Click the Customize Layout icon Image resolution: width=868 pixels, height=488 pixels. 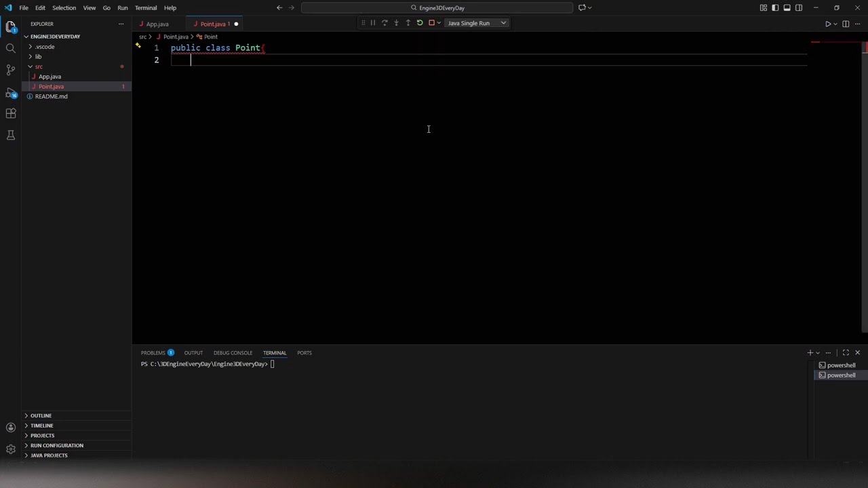764,7
